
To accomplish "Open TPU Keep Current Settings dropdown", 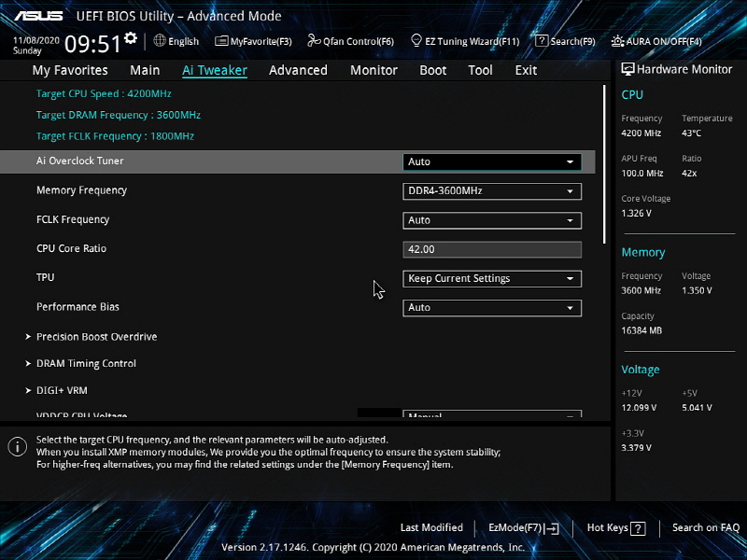I will coord(492,278).
